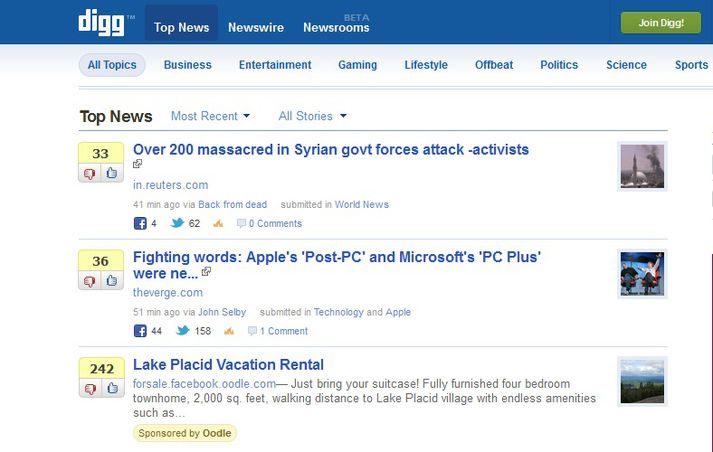
Task: Click the Join Digg! button
Action: coord(661,23)
